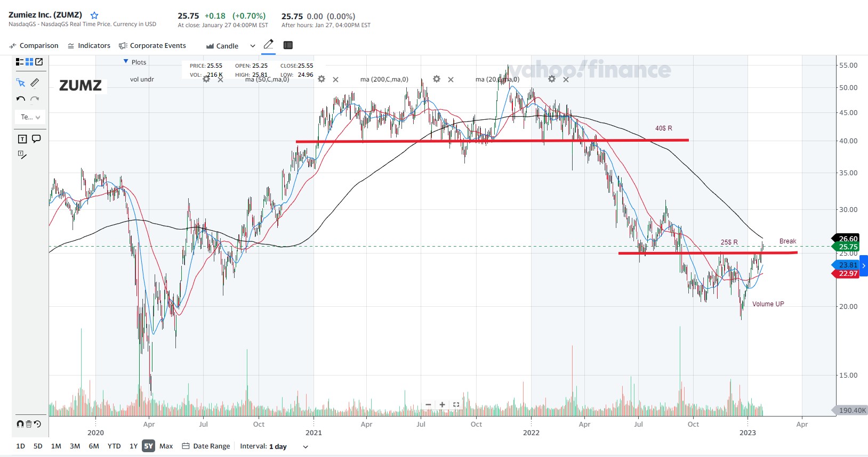Select the 5Y time range
The height and width of the screenshot is (457, 868).
(148, 446)
